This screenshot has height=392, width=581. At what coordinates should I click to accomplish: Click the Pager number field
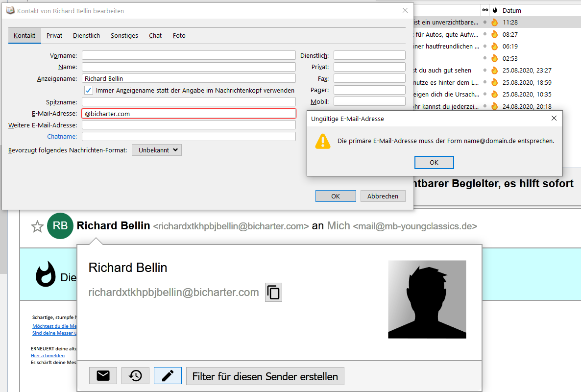(x=369, y=90)
